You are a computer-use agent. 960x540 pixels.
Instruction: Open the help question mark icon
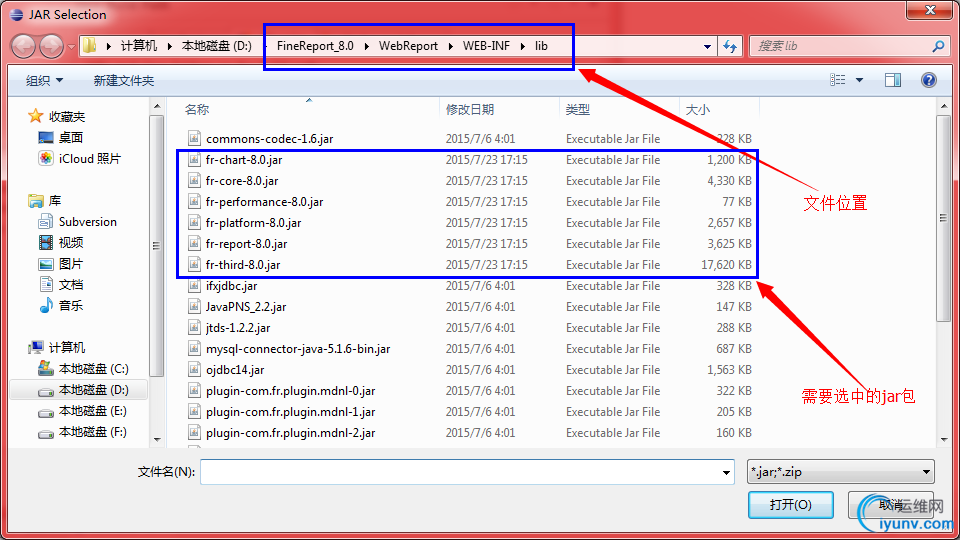[x=929, y=80]
